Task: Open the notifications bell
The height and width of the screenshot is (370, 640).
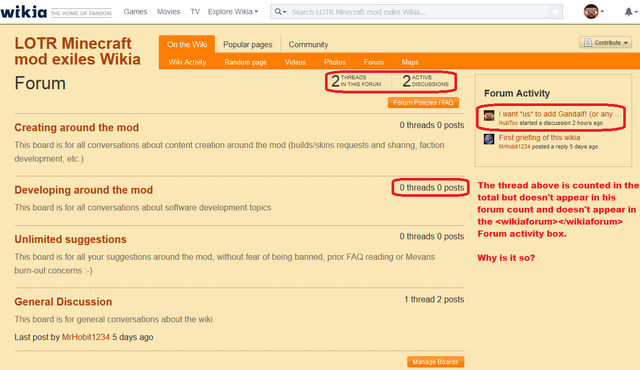Action: [x=630, y=12]
